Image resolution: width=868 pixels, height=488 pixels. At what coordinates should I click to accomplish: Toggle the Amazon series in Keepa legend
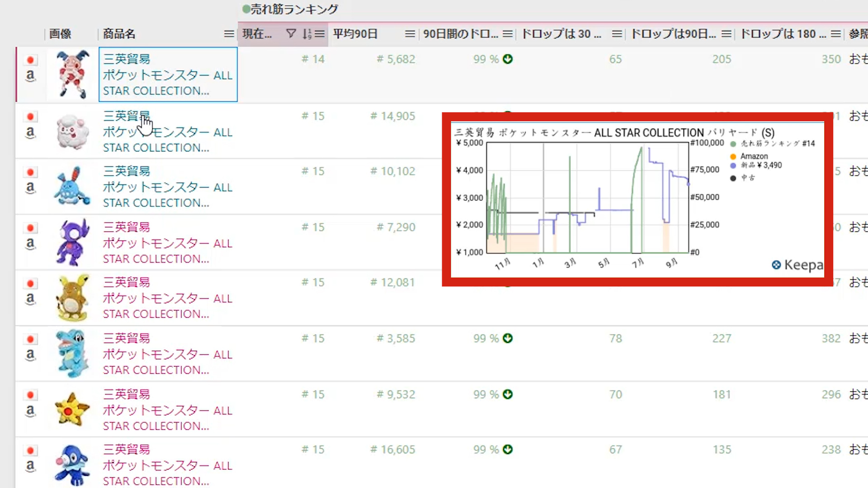(x=754, y=156)
